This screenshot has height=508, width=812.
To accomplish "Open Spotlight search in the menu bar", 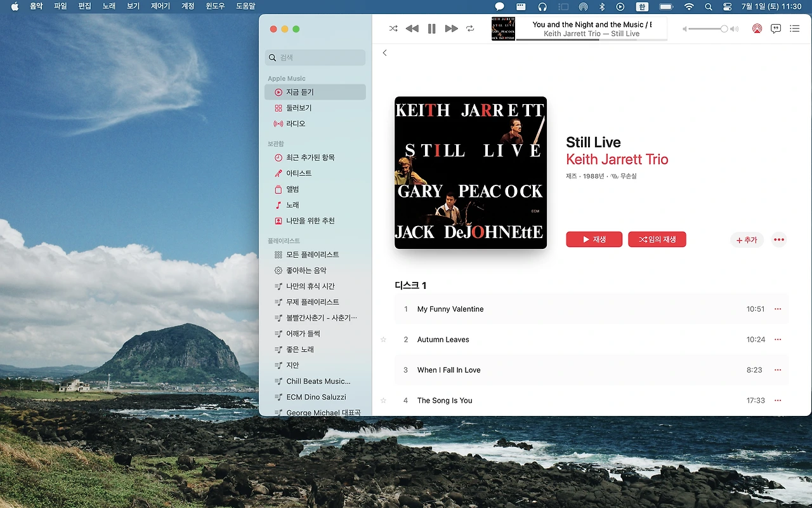I will 709,7.
